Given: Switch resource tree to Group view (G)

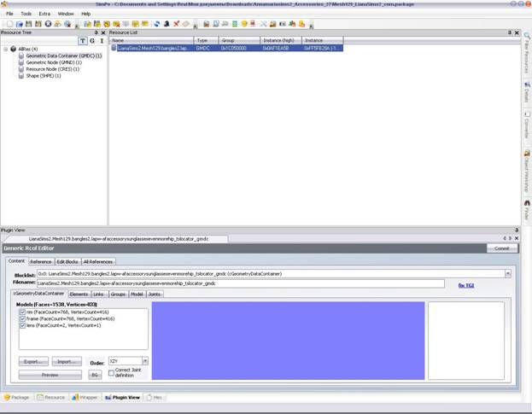Looking at the screenshot, I should click(92, 40).
